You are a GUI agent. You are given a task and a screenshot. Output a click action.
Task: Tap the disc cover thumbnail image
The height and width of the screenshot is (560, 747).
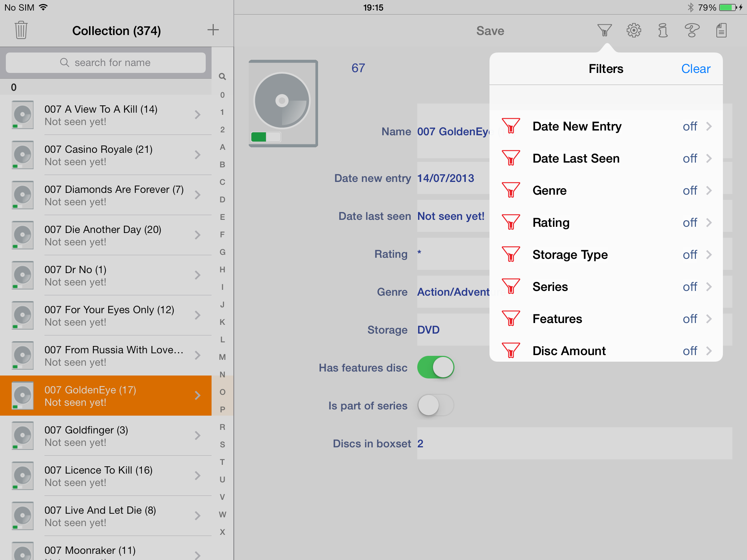click(283, 104)
